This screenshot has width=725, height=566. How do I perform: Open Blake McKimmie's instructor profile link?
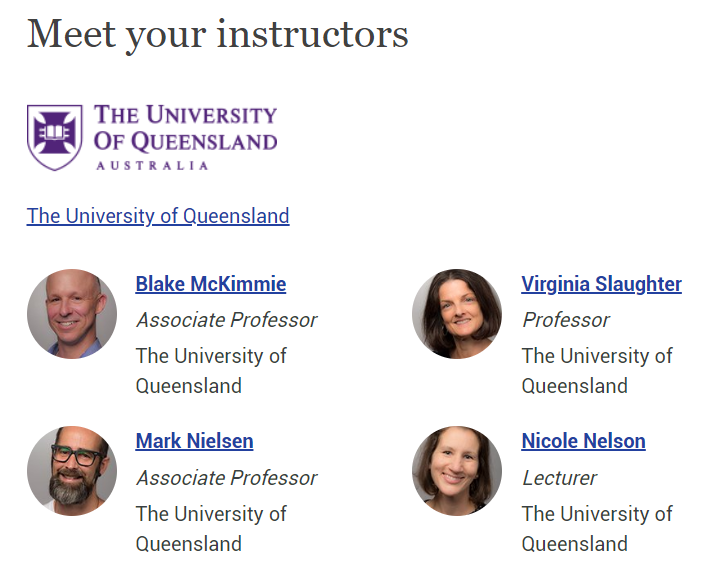click(211, 284)
